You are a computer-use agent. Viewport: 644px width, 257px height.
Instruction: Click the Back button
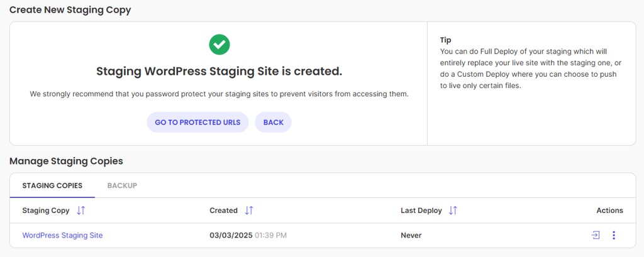pos(273,123)
